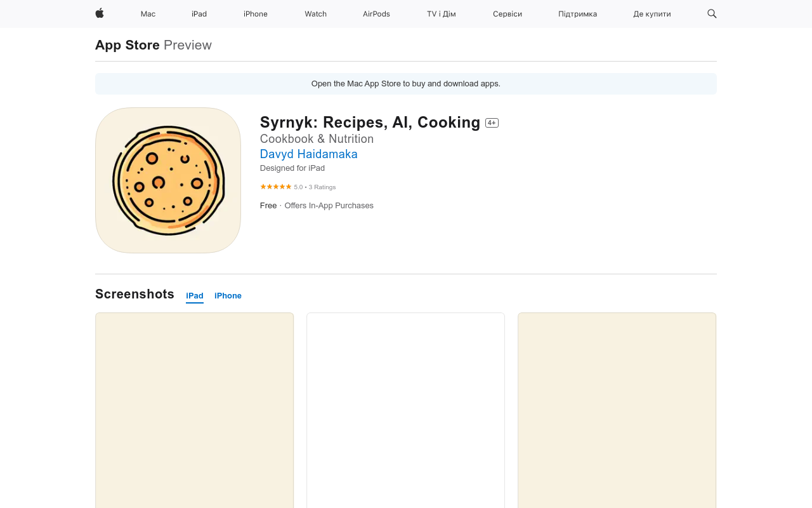Click the App Store heading link
The width and height of the screenshot is (812, 508).
tap(128, 45)
